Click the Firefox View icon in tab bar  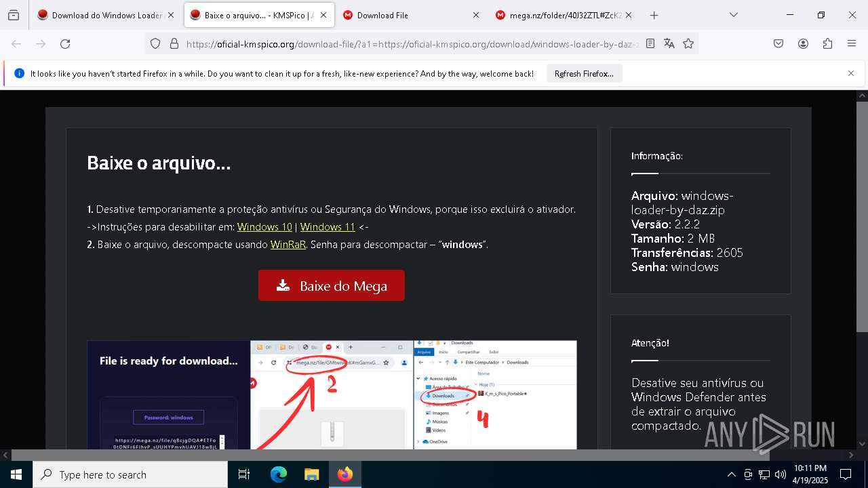tap(14, 15)
